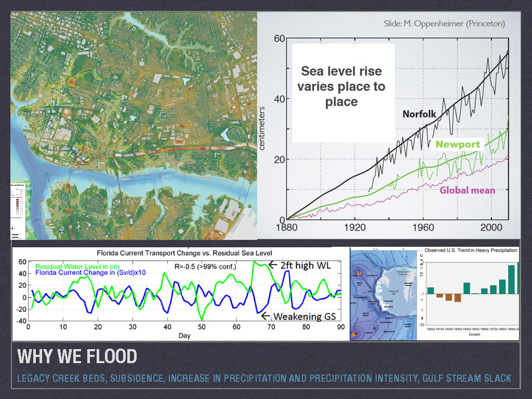
Task: Click the 'Slide: M. Oppenheimer (Princeton)' credit
Action: pyautogui.click(x=444, y=23)
